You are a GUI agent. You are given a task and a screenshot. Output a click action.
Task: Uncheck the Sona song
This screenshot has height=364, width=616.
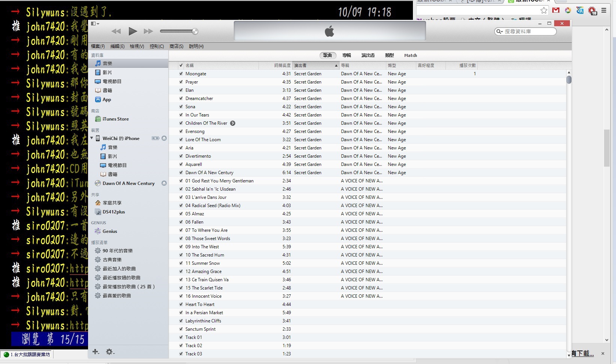(x=181, y=107)
